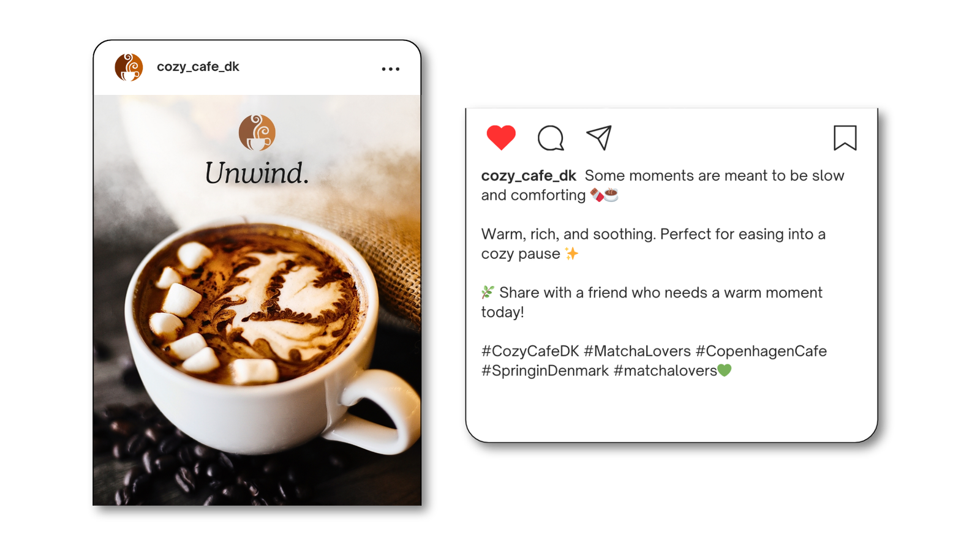Click the Unwind. headline text
The image size is (980, 551).
257,173
